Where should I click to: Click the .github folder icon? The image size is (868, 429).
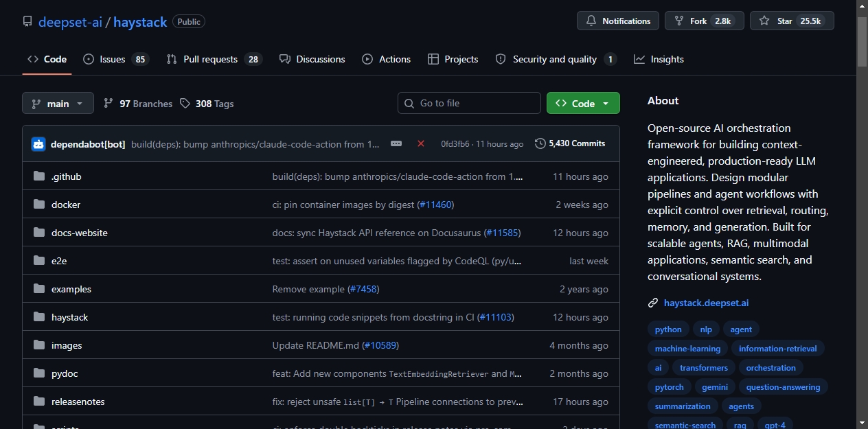(x=39, y=176)
